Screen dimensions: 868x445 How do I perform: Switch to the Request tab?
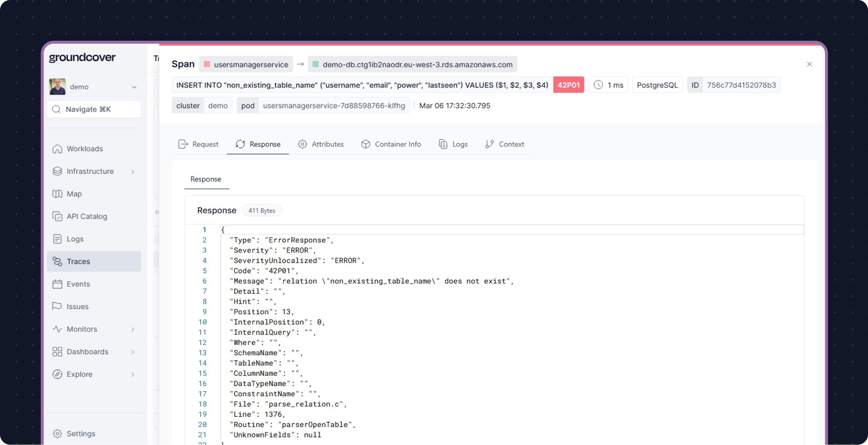pos(199,144)
